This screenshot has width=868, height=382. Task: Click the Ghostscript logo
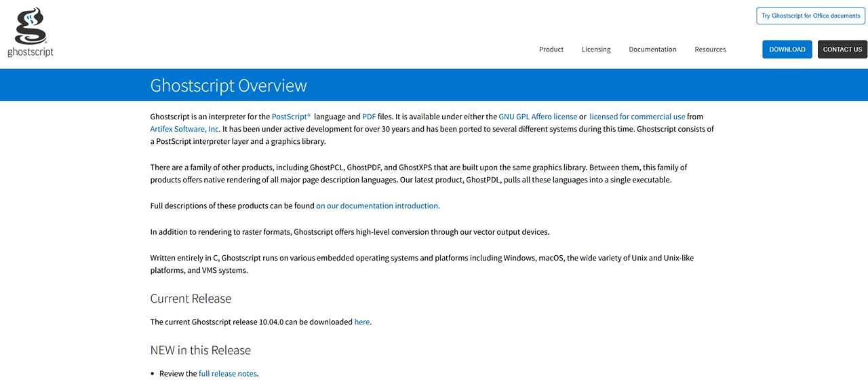(31, 32)
